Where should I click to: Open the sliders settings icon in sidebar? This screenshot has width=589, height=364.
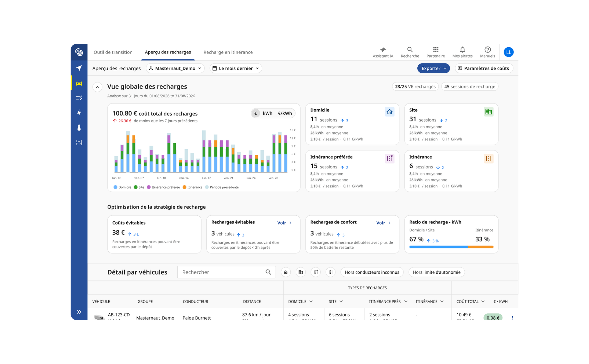pos(79,143)
